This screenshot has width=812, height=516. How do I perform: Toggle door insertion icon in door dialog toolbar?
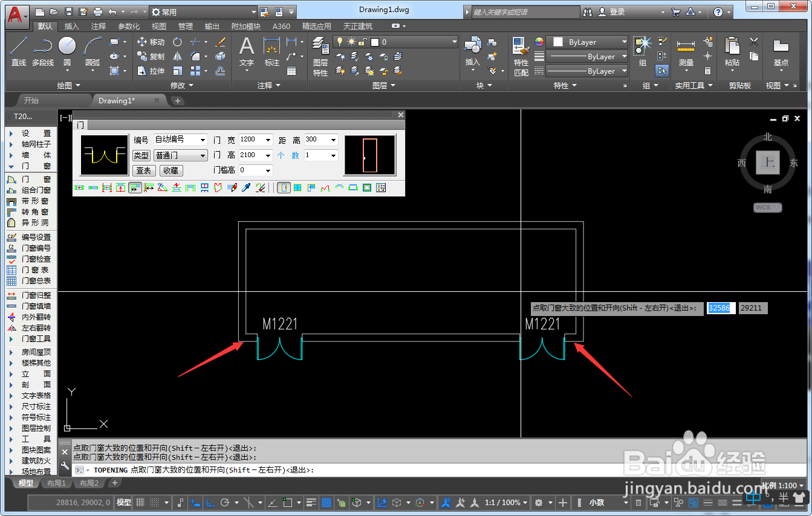tap(283, 188)
